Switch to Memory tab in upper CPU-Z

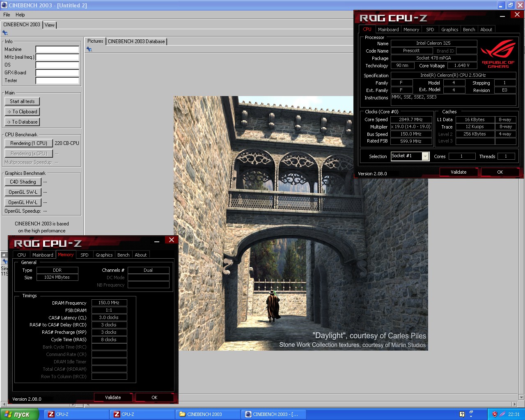coord(411,30)
